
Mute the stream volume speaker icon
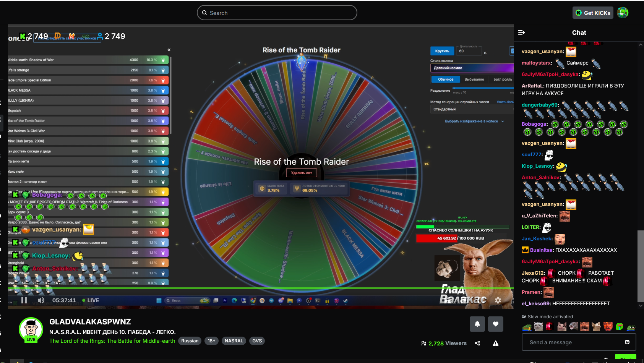pos(41,300)
